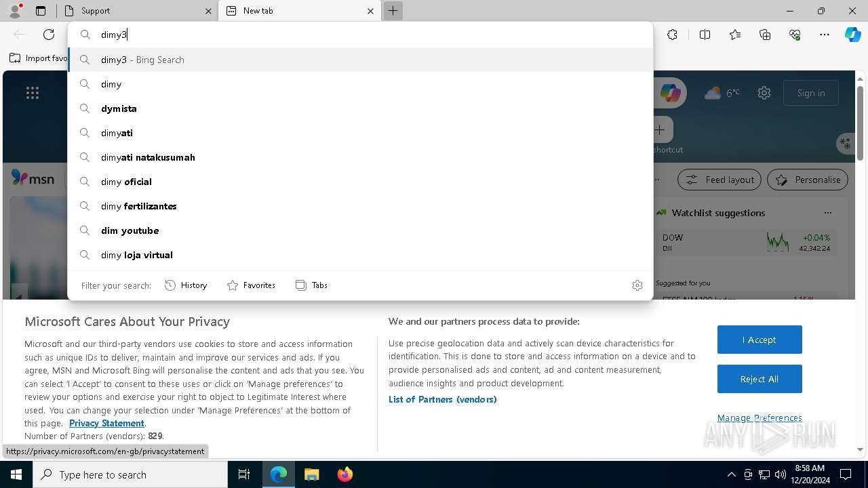Open Import favorites bookmark bar item
Viewport: 868px width, 488px height.
(x=39, y=58)
